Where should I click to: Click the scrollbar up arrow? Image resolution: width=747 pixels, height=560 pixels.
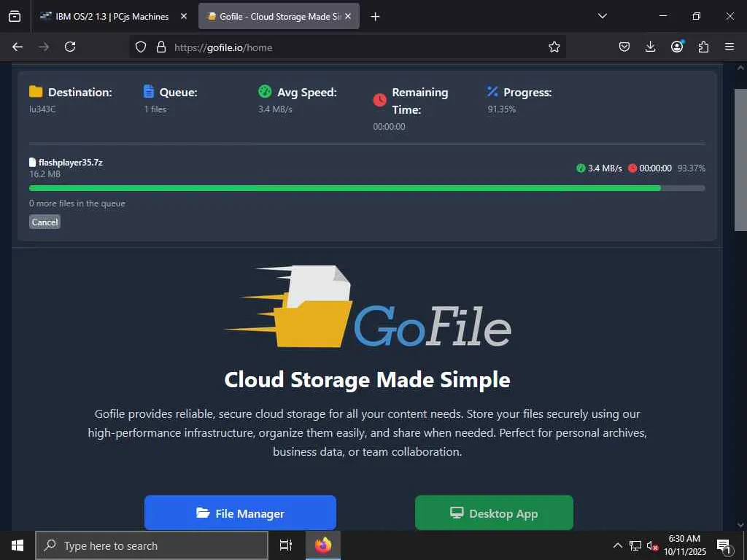click(x=741, y=68)
